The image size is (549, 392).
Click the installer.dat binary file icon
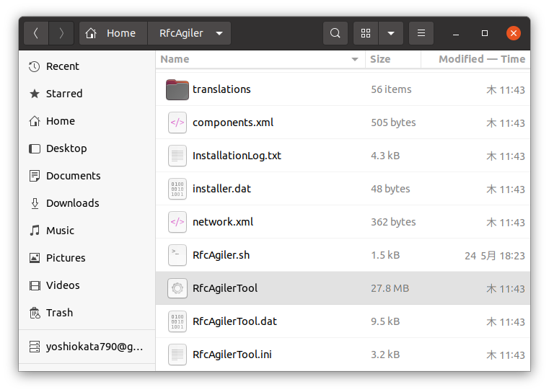[177, 189]
